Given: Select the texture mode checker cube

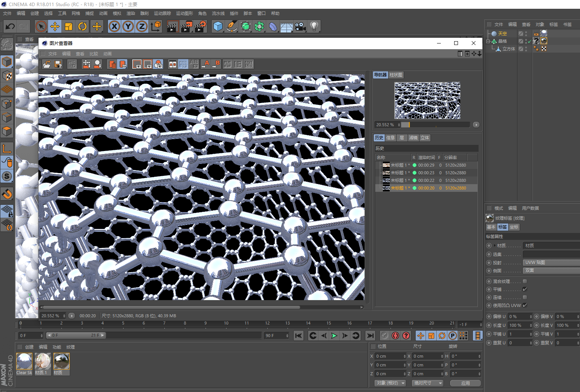Looking at the screenshot, I should pyautogui.click(x=7, y=76).
